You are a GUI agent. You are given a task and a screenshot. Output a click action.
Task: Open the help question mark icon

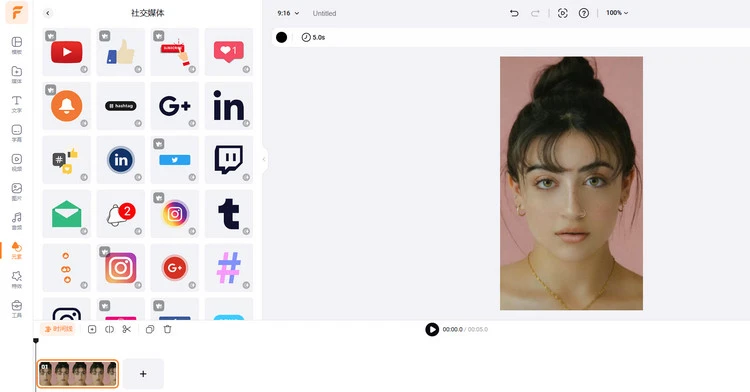tap(584, 13)
